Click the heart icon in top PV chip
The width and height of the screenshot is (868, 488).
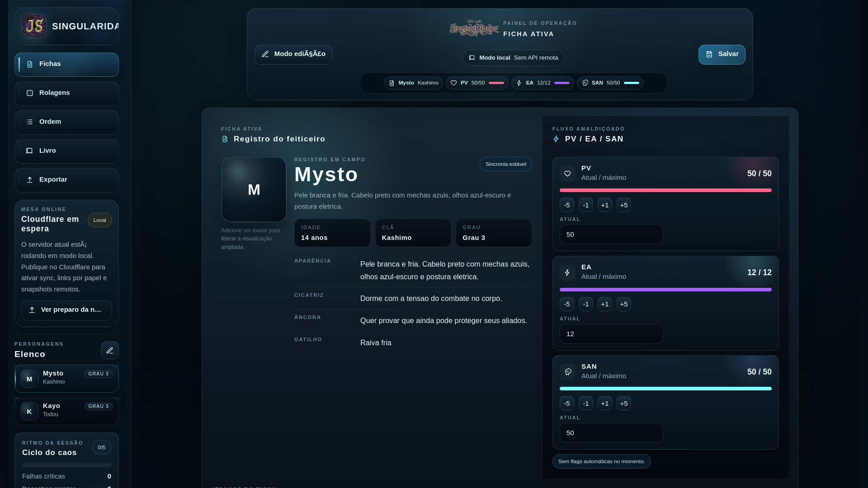(454, 83)
